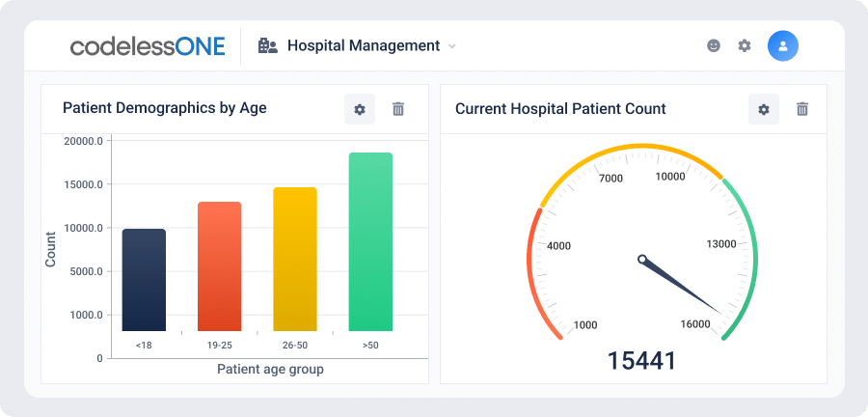Delete the Current Hospital Patient Count widget

[x=802, y=109]
